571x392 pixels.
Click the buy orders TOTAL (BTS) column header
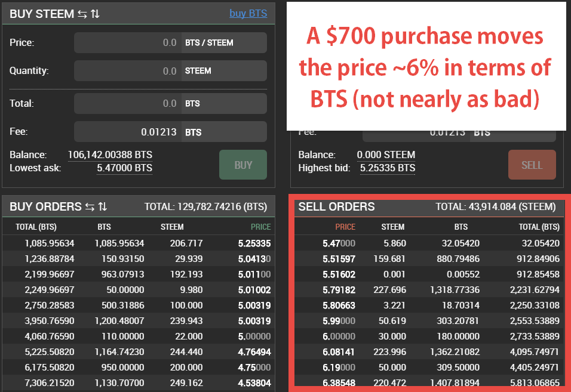click(x=36, y=227)
